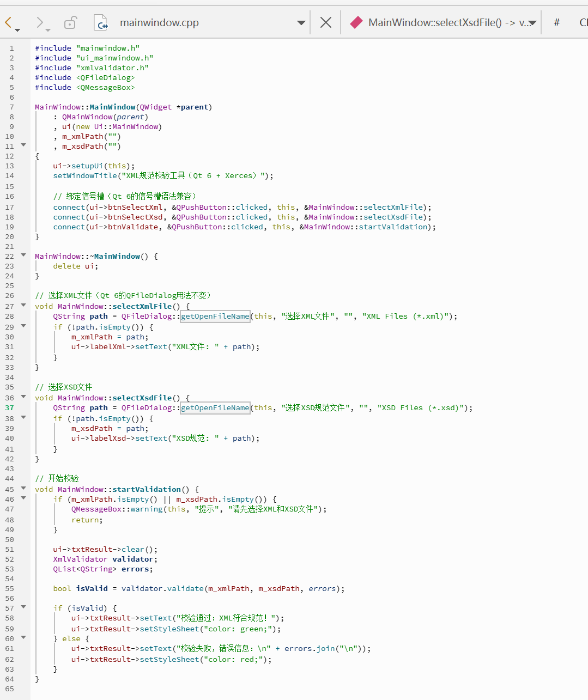This screenshot has height=700, width=588.
Task: Click the C++ file type icon
Action: [101, 22]
